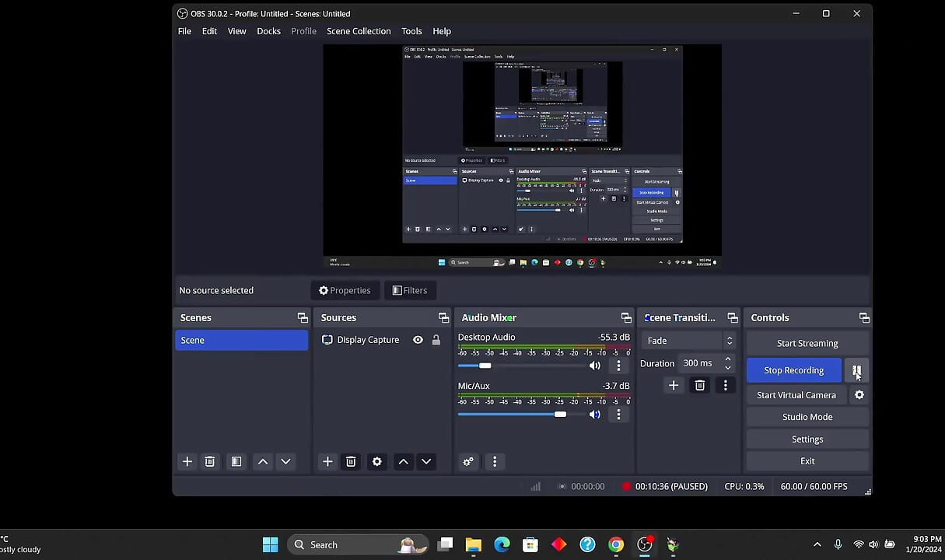Add a new source with plus icon
Screen dimensions: 945x560
(327, 461)
